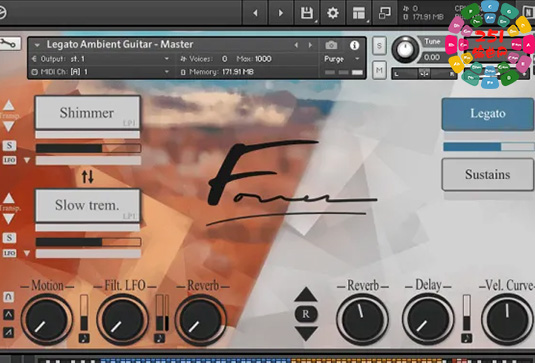
Task: Transpose Shimmer layer up
Action: 9,105
